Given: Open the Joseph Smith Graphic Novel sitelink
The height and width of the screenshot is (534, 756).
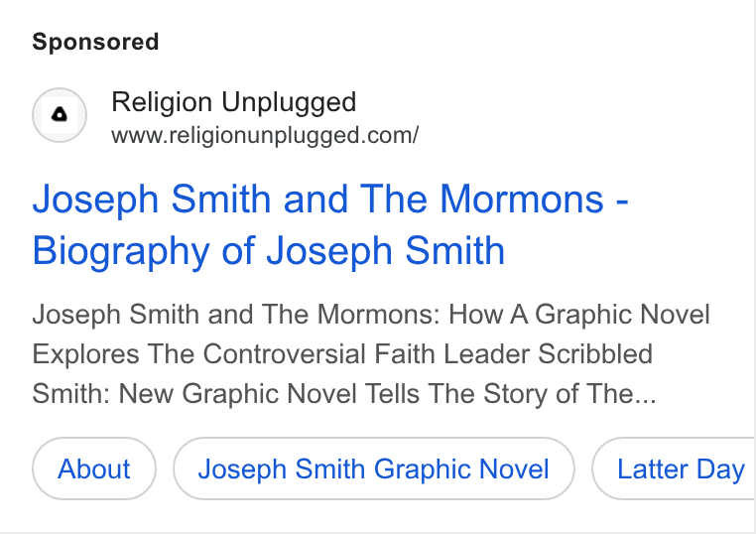Looking at the screenshot, I should [374, 468].
